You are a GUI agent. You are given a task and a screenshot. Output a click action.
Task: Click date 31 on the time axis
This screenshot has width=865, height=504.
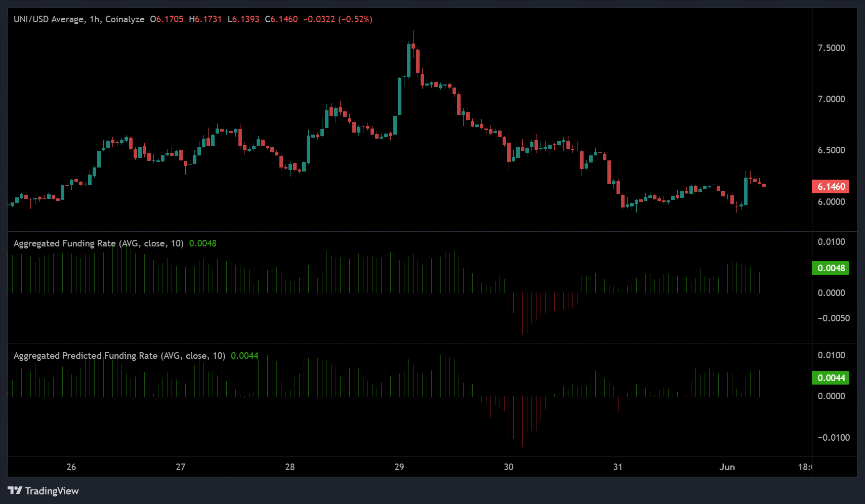617,467
